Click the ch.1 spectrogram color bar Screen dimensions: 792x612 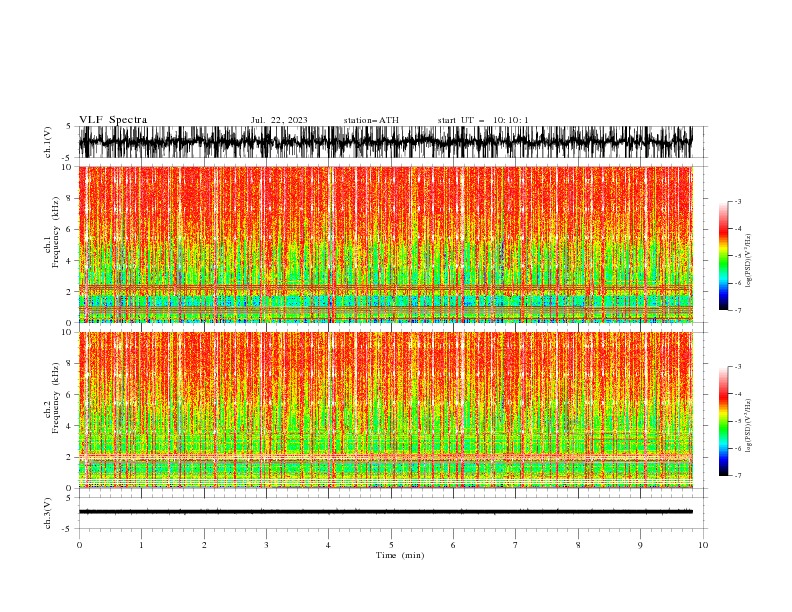(723, 256)
